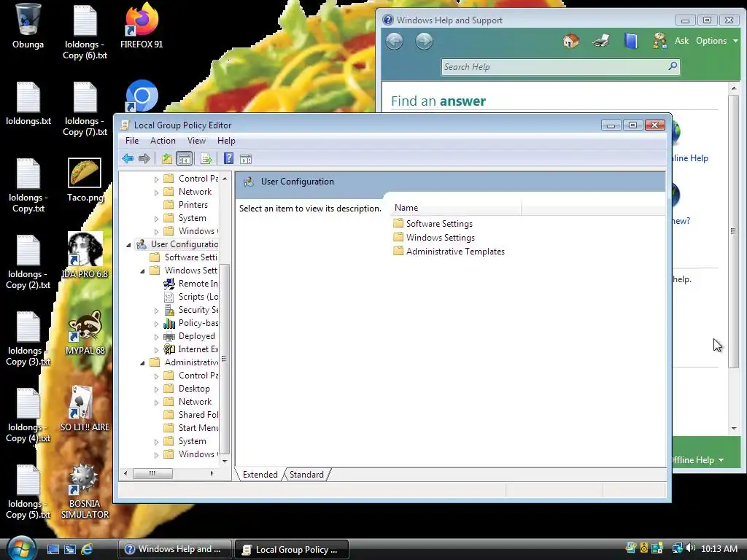The height and width of the screenshot is (560, 747).
Task: Select Administrative Templates in the right pane
Action: coord(449,251)
